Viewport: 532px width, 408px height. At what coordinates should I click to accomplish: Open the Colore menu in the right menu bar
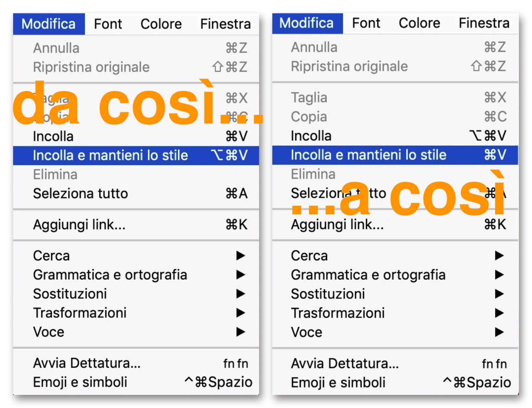click(x=419, y=23)
